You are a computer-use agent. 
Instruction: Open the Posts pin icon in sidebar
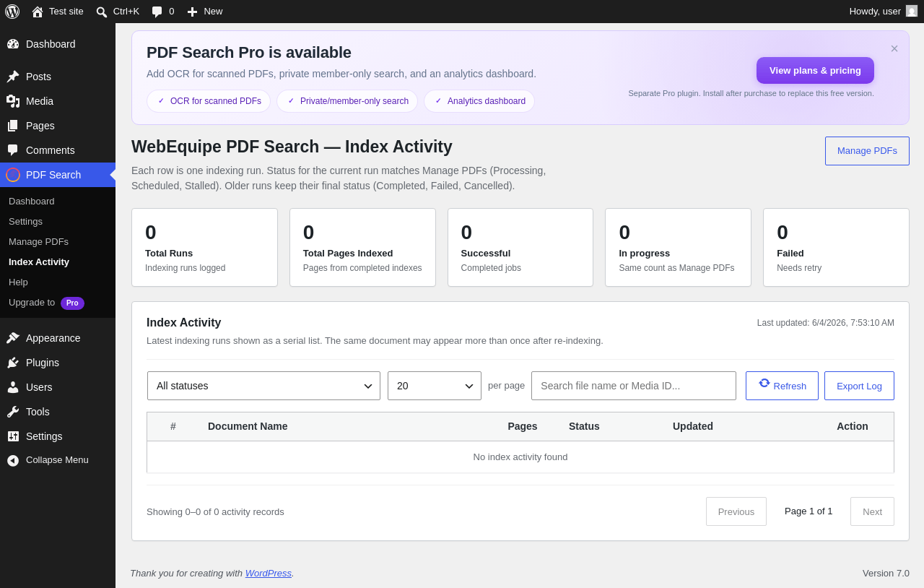click(13, 77)
